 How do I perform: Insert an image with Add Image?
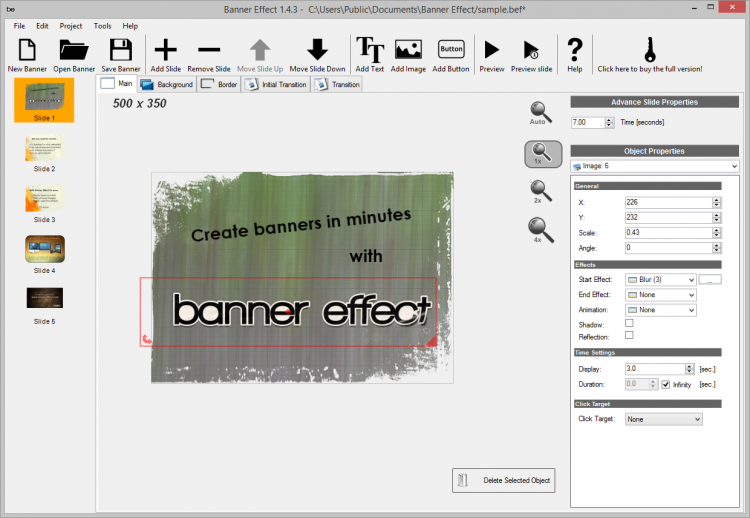click(408, 50)
